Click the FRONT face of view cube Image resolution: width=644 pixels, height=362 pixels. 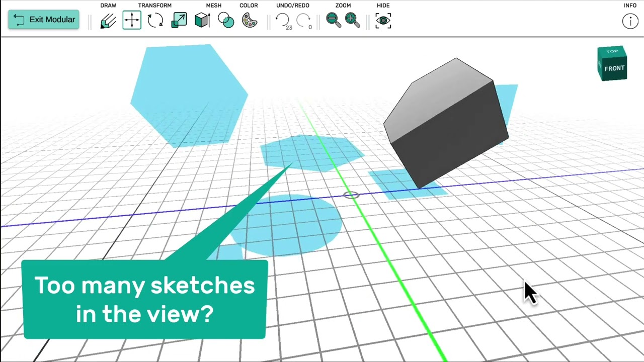click(614, 68)
